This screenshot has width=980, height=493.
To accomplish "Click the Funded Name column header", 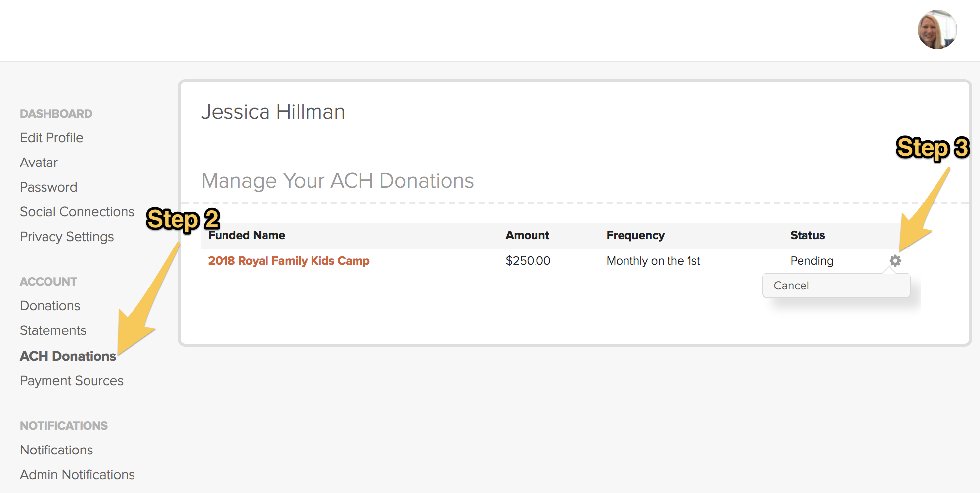I will 246,235.
